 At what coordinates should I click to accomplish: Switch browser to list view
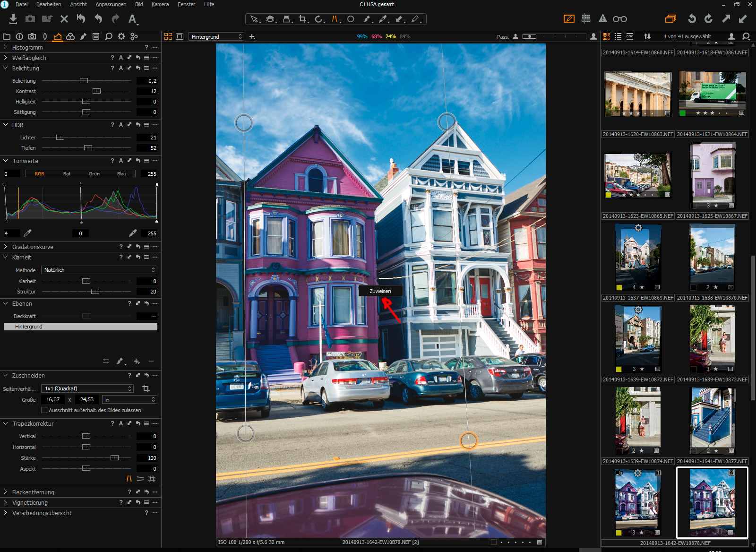pos(618,36)
